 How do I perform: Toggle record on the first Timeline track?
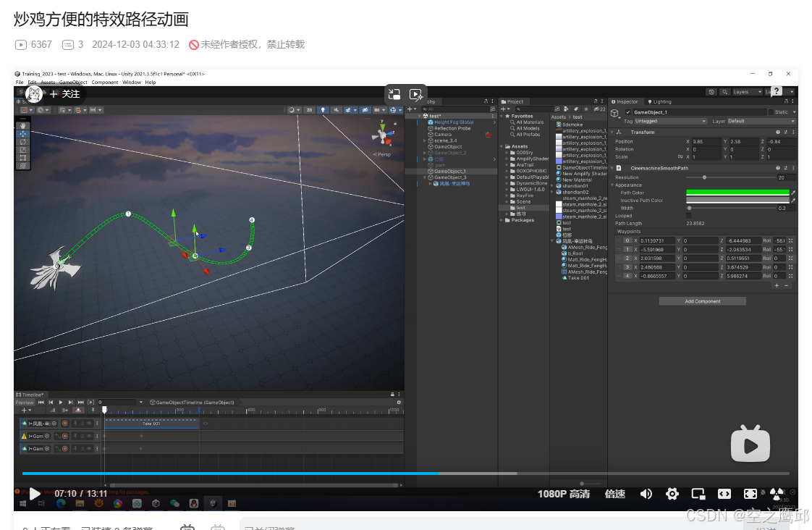64,424
